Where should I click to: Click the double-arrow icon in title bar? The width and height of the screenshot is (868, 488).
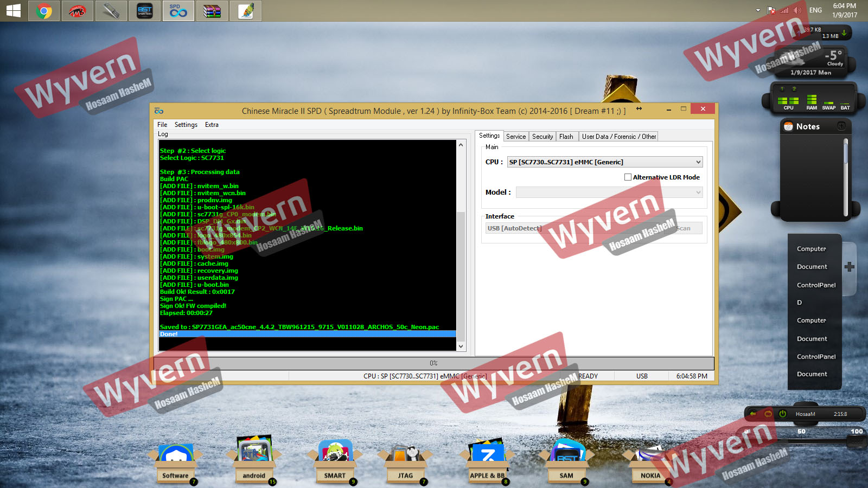tap(639, 109)
